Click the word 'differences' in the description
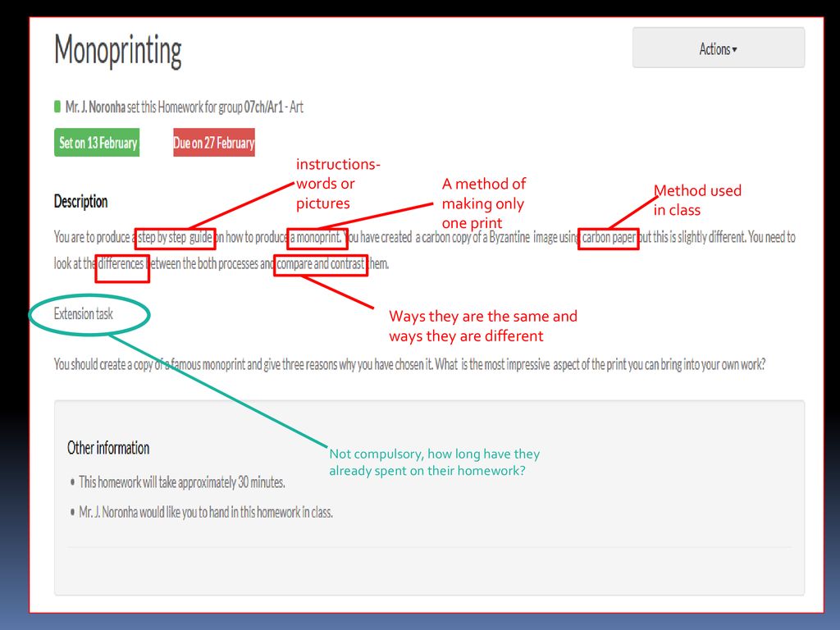The width and height of the screenshot is (840, 630). pos(121,264)
